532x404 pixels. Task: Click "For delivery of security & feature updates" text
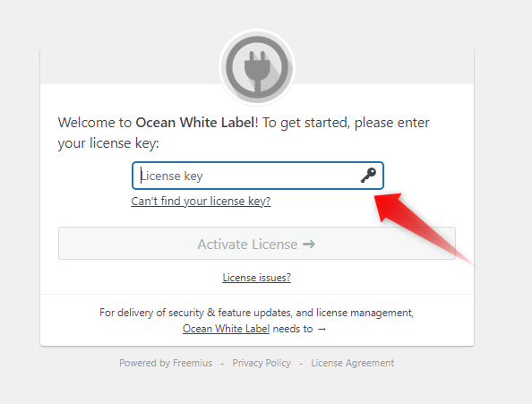click(195, 313)
